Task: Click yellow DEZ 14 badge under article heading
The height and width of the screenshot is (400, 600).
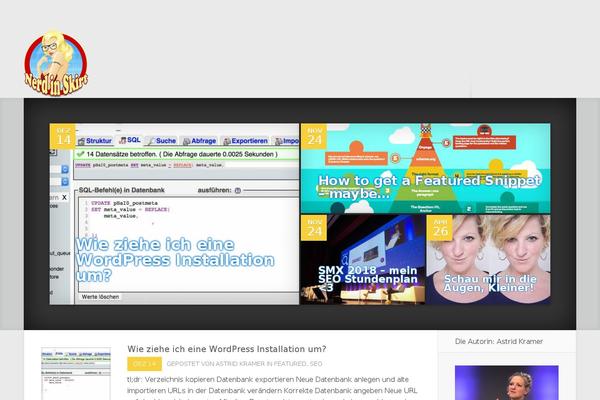Action: coord(144,364)
